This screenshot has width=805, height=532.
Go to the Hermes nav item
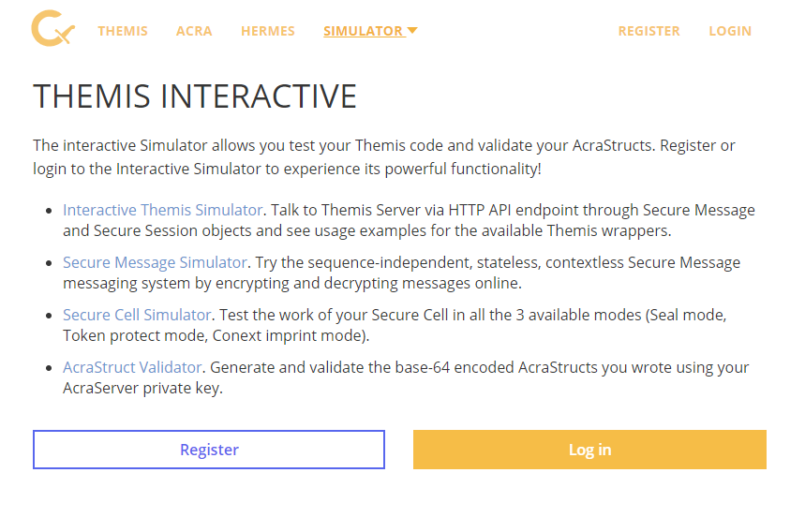(x=268, y=31)
